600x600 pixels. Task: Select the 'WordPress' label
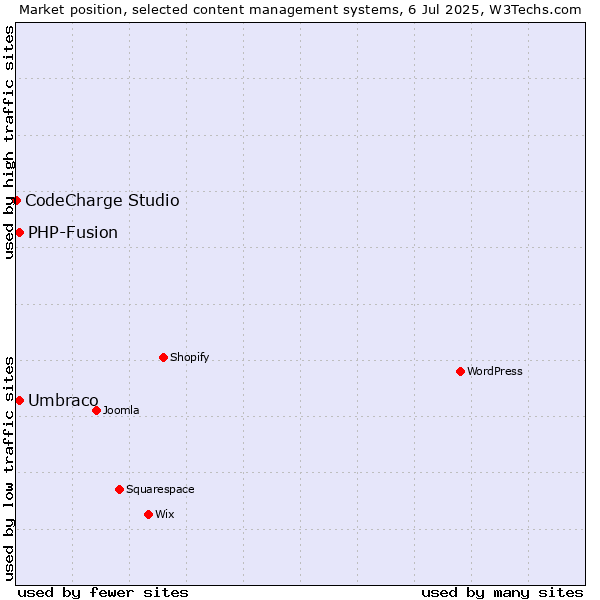(x=494, y=371)
